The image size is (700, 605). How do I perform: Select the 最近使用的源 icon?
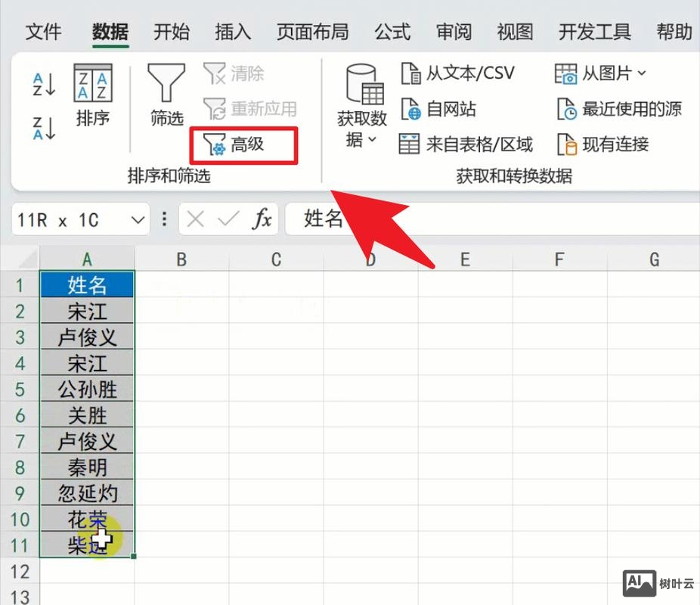coord(566,109)
